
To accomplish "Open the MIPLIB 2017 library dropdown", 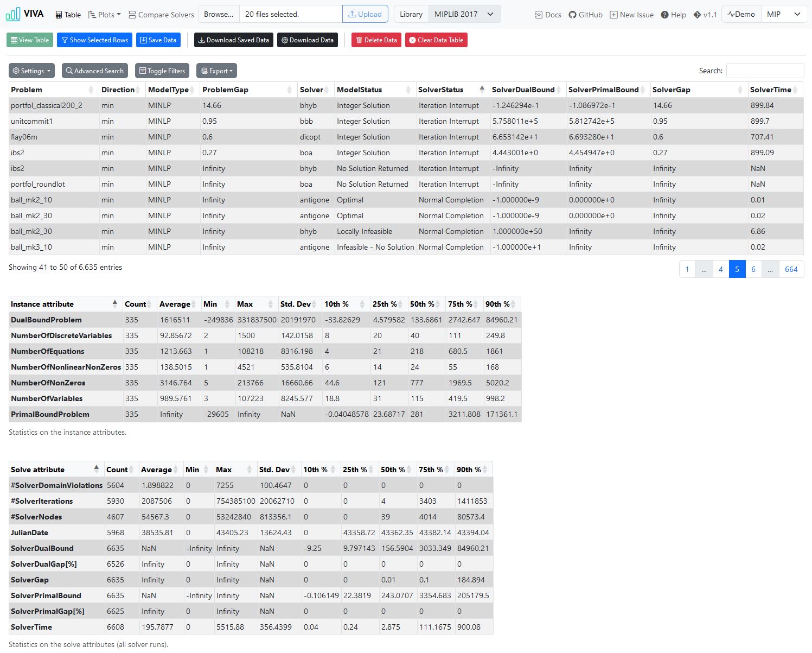I will 464,14.
